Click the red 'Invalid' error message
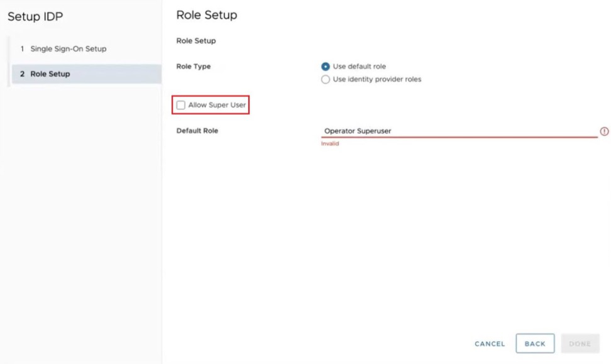611x364 pixels. tap(330, 144)
